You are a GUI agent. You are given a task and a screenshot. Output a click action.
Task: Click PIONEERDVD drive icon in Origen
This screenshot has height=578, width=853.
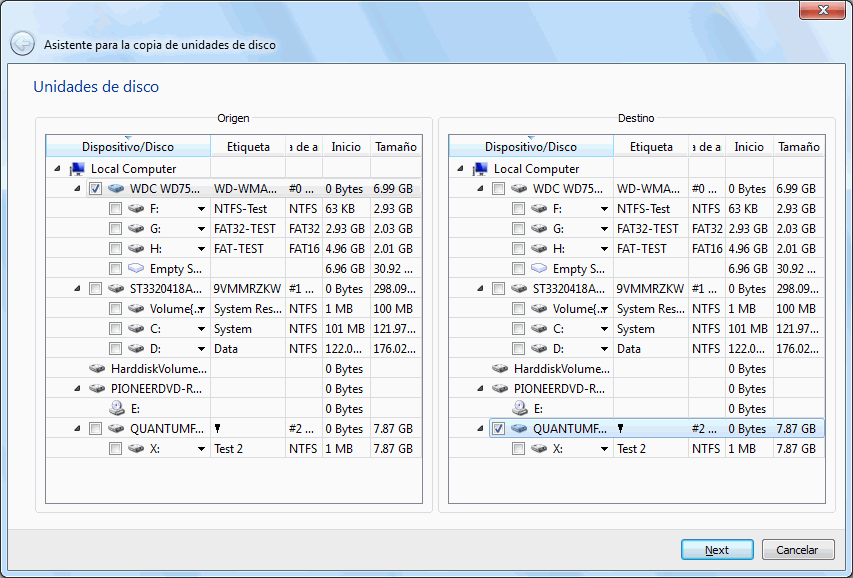[97, 389]
